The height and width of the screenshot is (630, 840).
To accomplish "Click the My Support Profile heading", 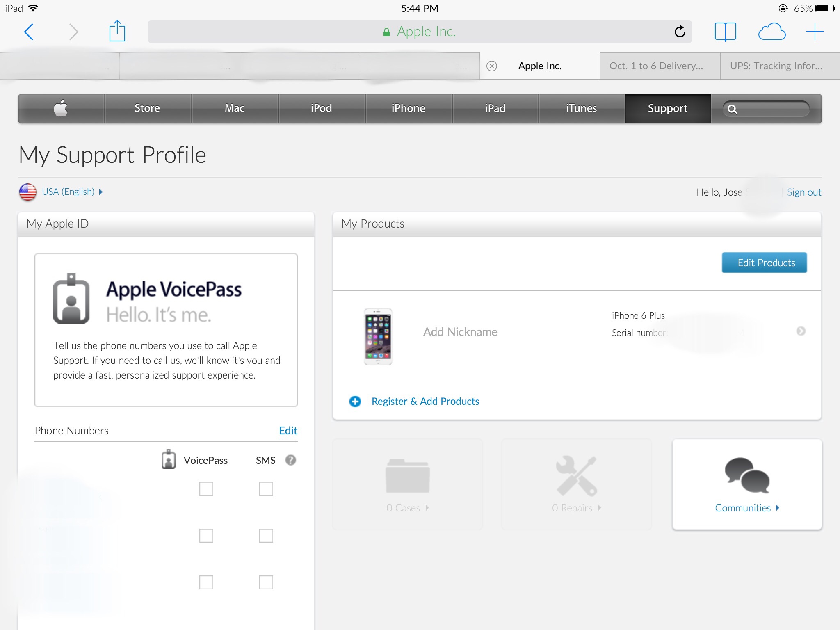I will 112,155.
